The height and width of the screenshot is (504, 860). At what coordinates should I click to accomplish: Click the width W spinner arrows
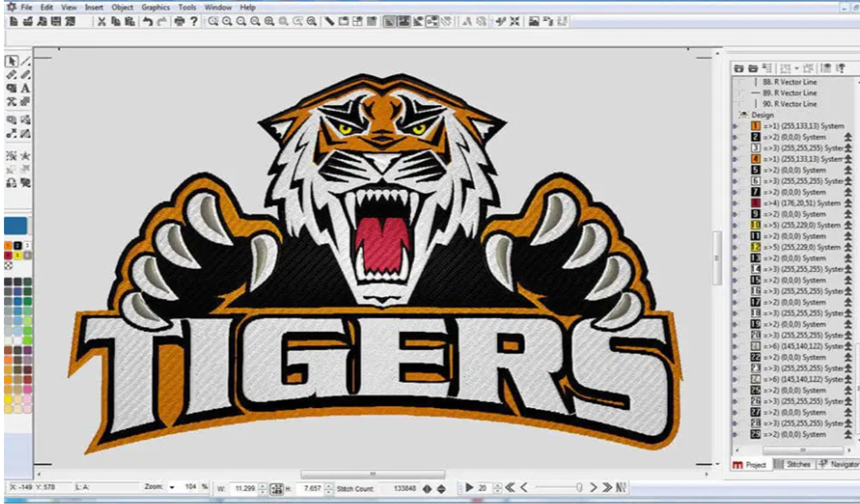coord(263,488)
